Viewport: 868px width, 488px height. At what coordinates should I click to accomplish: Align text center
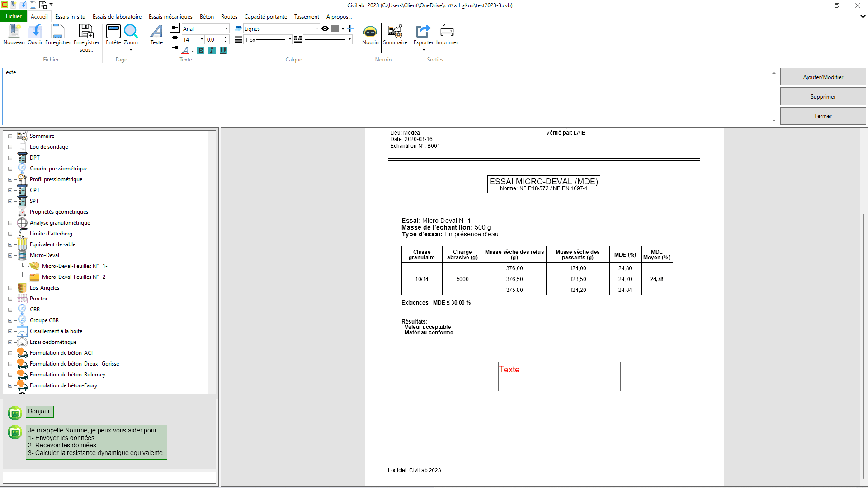tap(175, 38)
